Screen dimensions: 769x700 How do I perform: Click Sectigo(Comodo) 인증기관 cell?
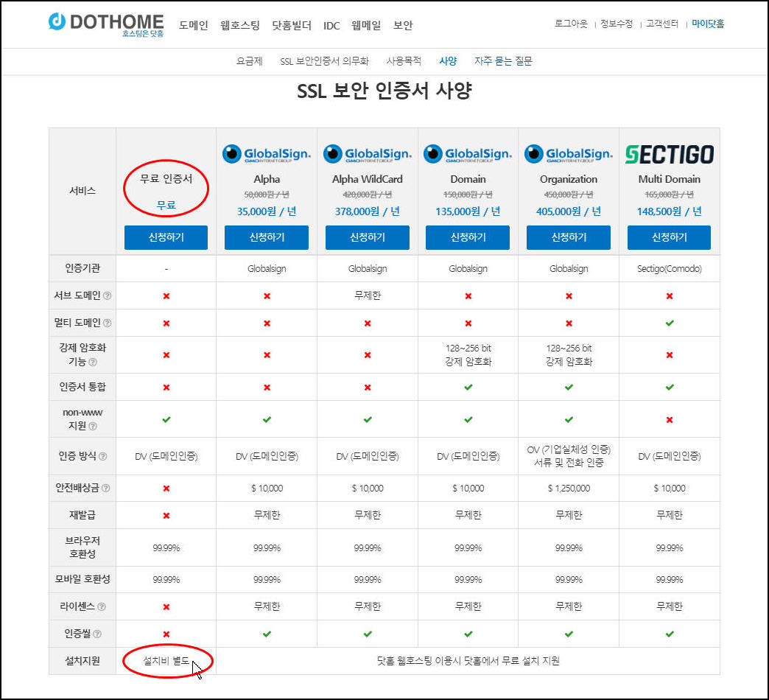670,268
